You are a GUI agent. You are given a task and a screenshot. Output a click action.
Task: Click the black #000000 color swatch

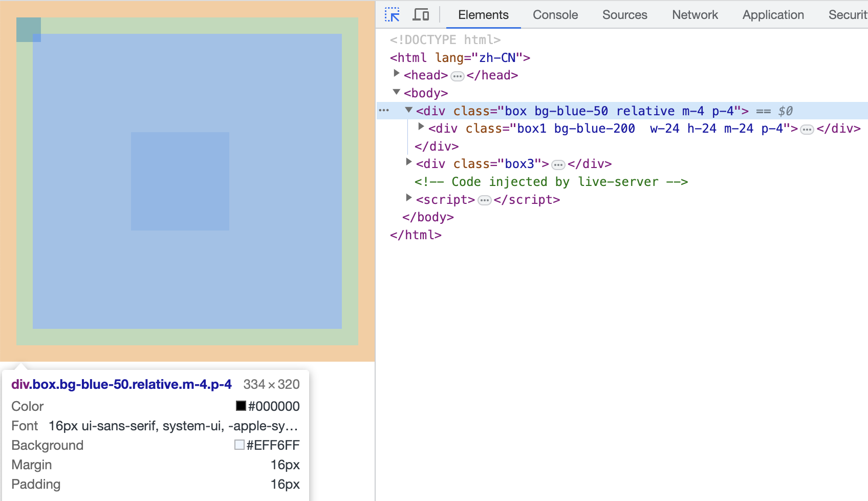pos(241,406)
